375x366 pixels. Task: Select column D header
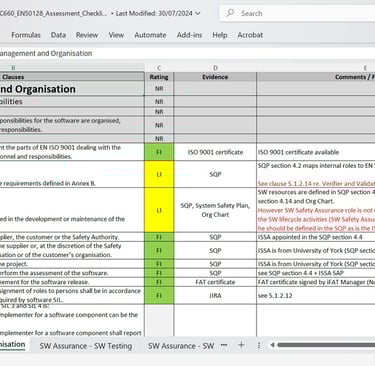(215, 68)
